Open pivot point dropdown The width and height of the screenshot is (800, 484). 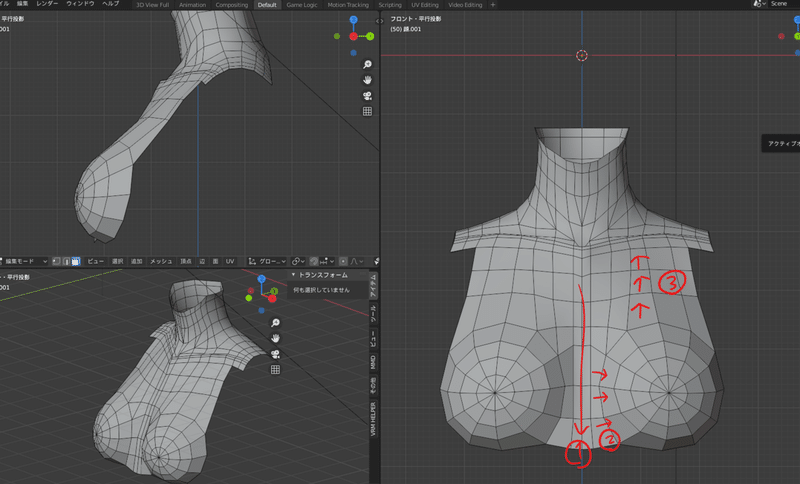298,261
